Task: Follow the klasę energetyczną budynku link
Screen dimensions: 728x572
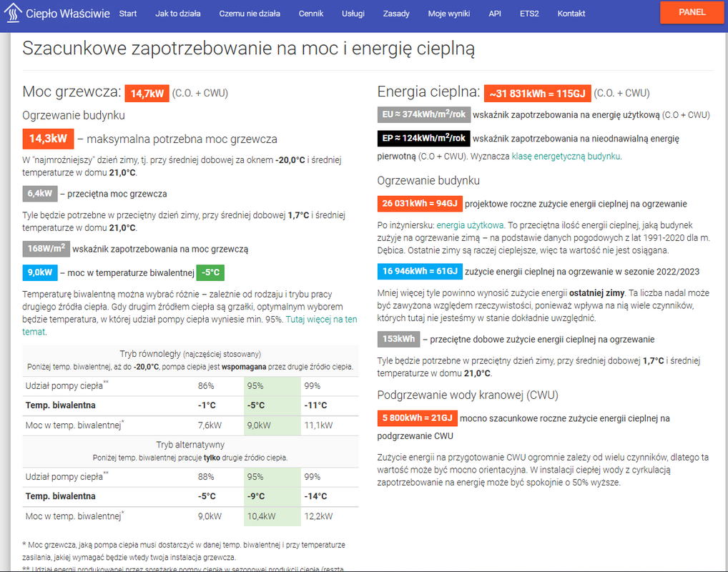Action: 566,156
